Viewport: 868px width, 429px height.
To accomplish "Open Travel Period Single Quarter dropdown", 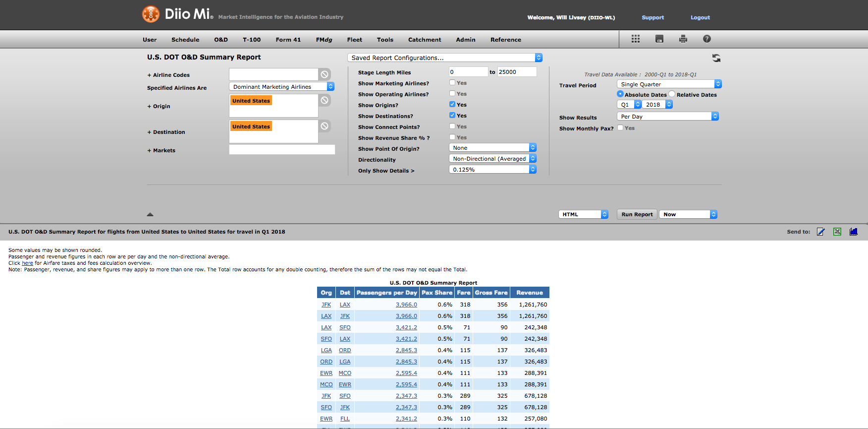I will point(669,84).
